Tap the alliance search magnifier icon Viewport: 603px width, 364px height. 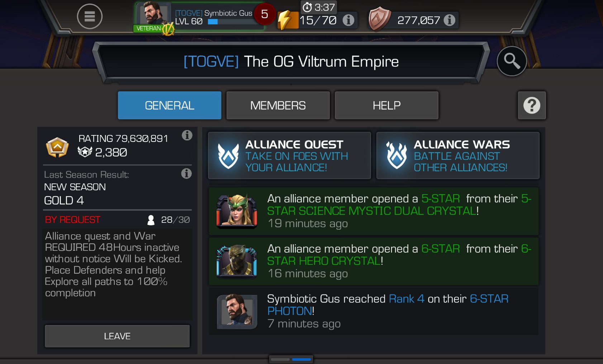coord(512,61)
